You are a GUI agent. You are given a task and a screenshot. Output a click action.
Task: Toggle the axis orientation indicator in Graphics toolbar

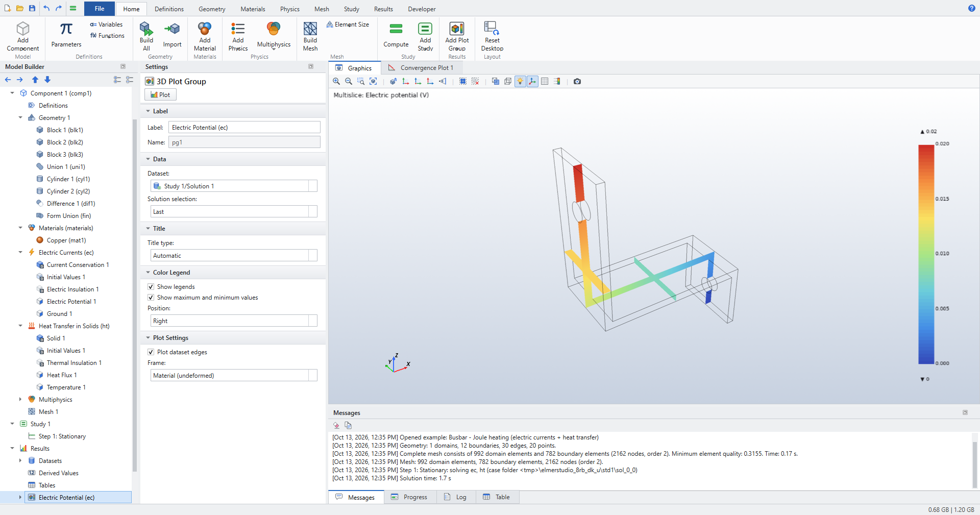pos(532,81)
